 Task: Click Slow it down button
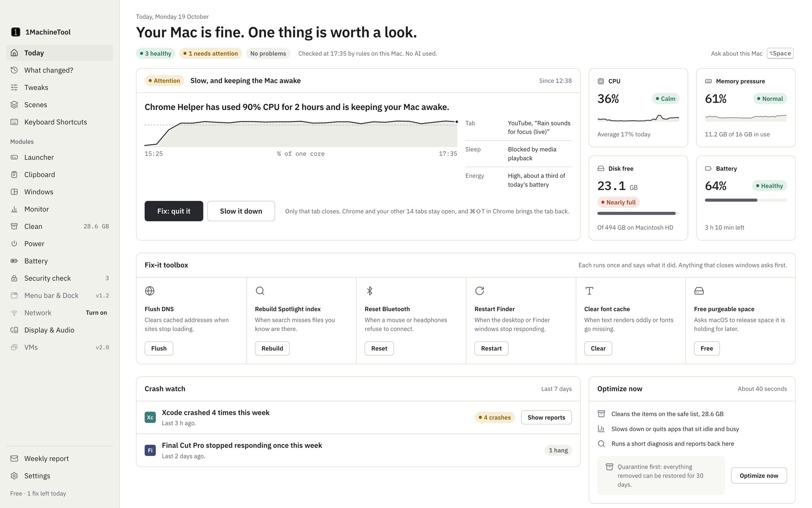coord(241,211)
